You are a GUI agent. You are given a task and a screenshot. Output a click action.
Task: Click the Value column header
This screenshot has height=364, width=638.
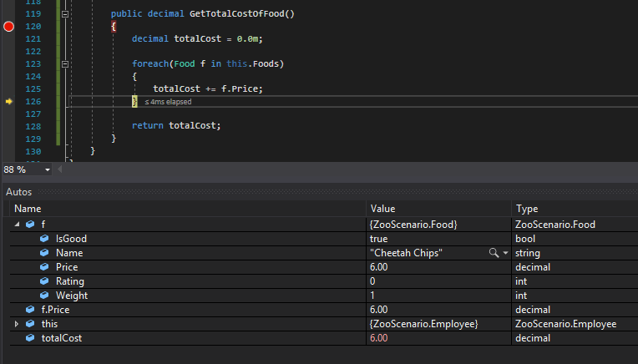(382, 209)
